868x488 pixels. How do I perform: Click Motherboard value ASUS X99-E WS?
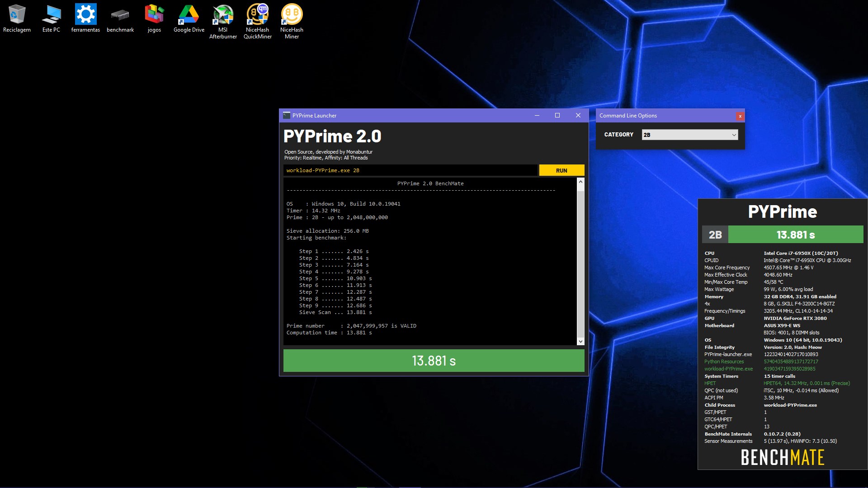point(782,325)
